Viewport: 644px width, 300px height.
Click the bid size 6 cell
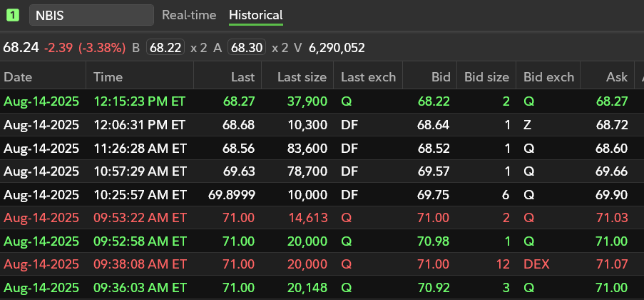click(506, 194)
